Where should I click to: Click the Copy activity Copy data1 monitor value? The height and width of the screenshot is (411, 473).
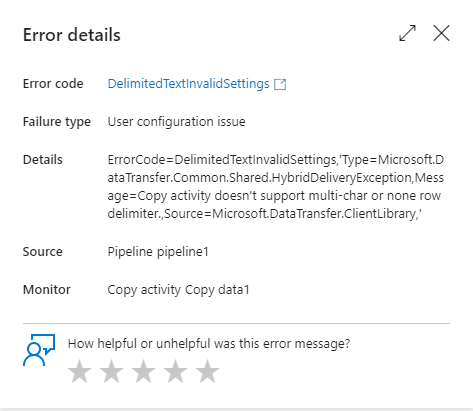(178, 290)
